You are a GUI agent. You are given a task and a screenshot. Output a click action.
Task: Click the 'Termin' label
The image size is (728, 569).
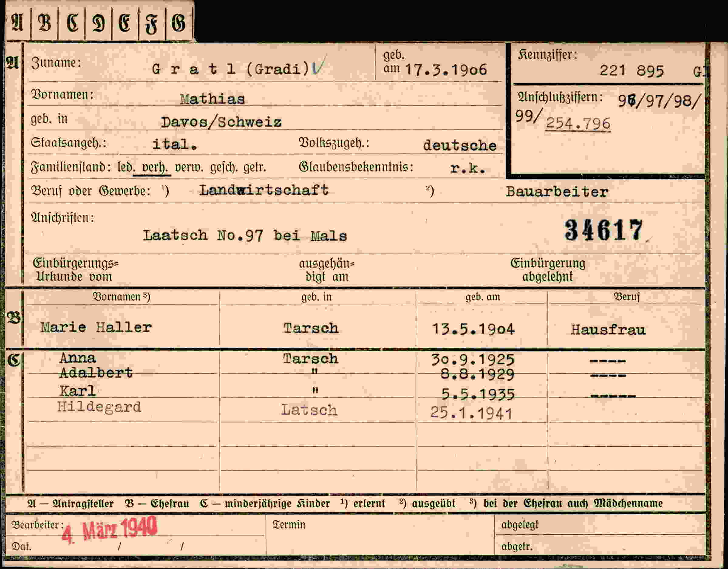pos(289,525)
